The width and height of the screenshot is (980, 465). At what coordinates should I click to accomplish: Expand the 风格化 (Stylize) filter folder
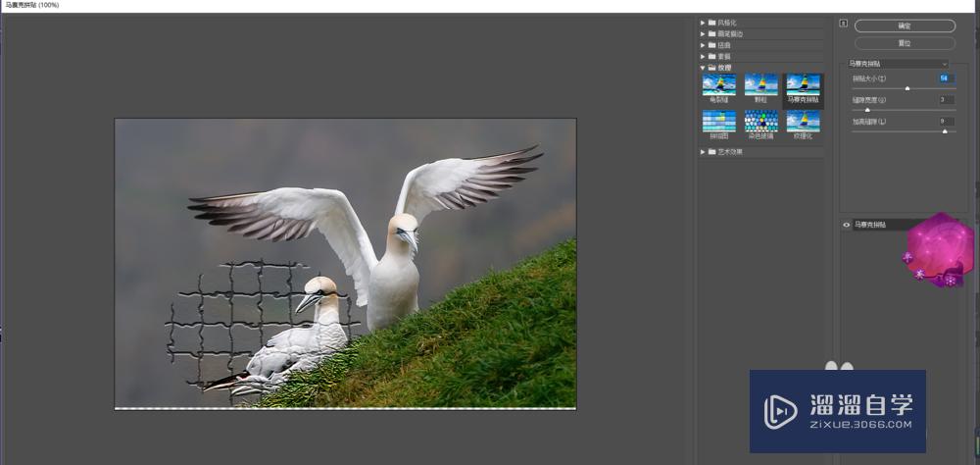[703, 22]
